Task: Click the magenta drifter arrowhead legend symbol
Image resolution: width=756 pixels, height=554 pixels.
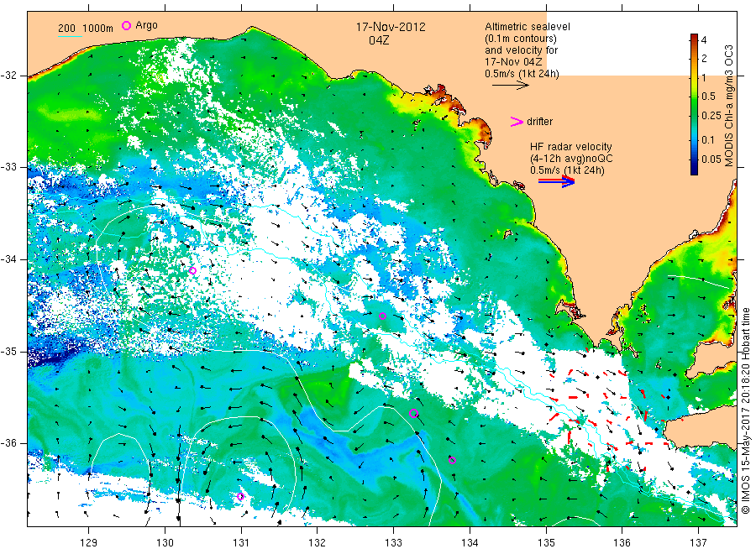Action: tap(517, 122)
